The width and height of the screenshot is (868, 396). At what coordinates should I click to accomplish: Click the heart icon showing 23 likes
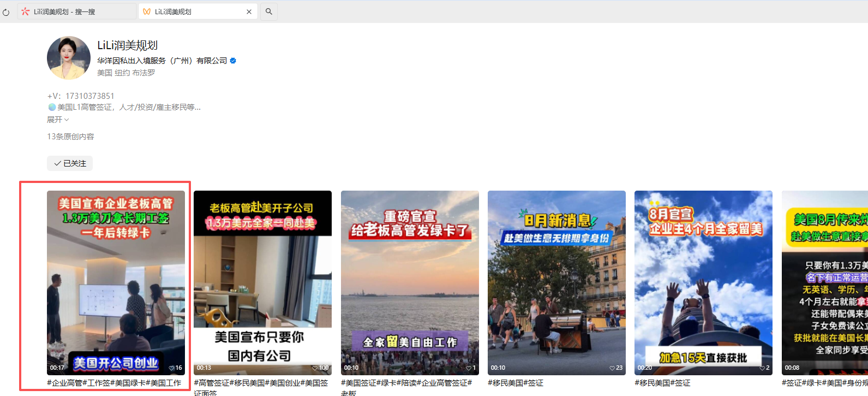click(x=612, y=368)
